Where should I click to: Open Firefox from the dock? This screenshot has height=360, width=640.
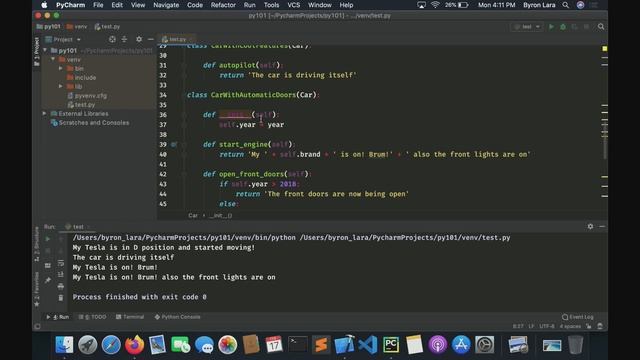[x=134, y=345]
